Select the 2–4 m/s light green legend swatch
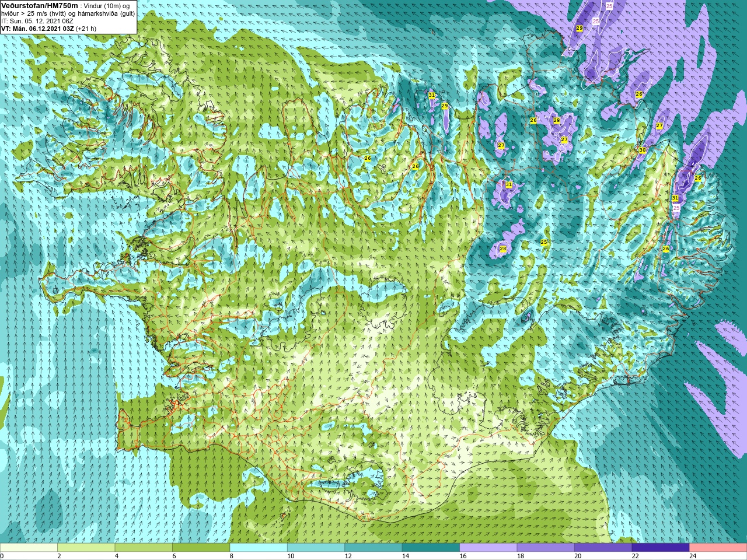Image resolution: width=747 pixels, height=560 pixels. [86, 548]
